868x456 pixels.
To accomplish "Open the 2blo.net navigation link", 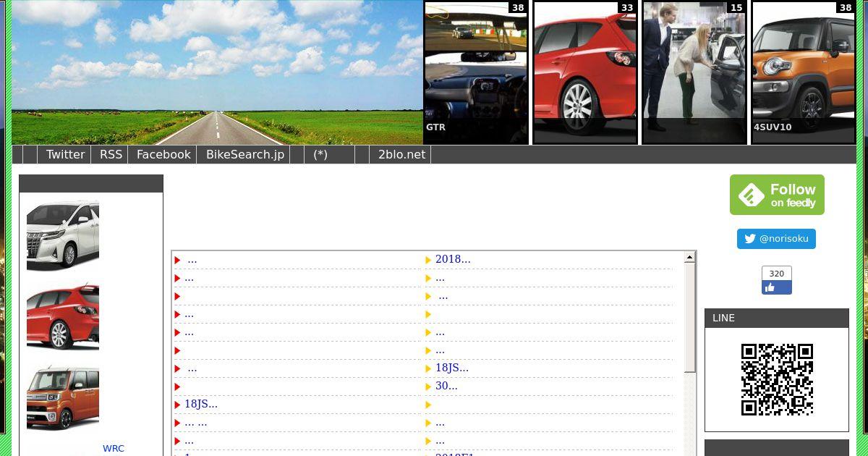I will (x=401, y=154).
